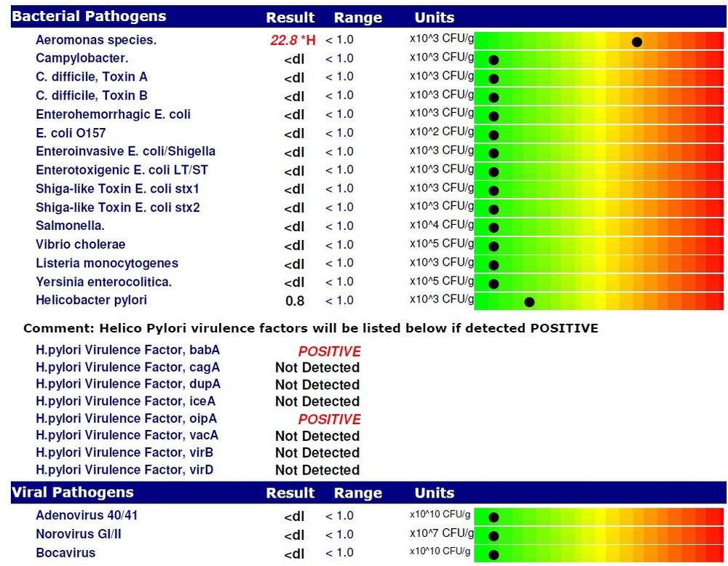Click the Listeria monocytogenes marker dot
The width and height of the screenshot is (728, 566).
click(x=494, y=266)
